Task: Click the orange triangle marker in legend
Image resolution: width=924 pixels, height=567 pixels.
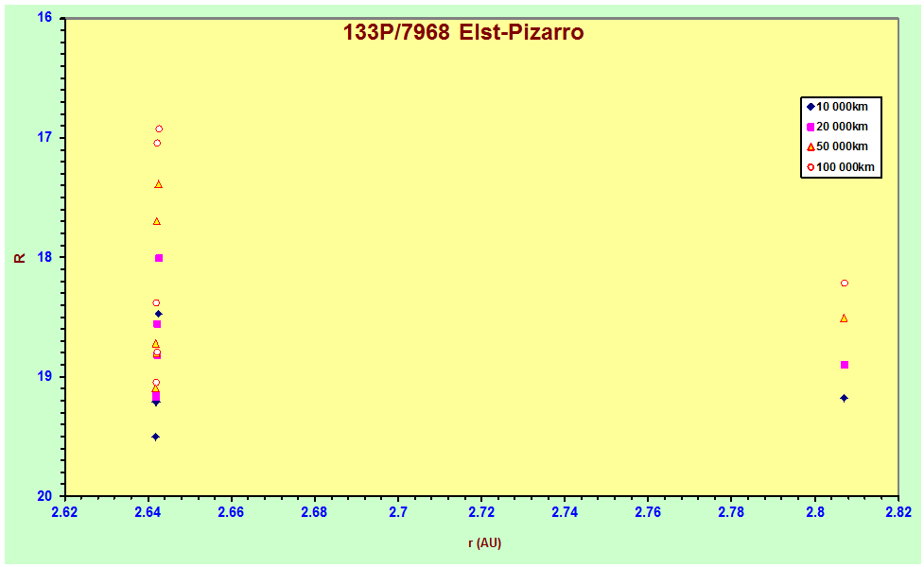Action: tap(811, 146)
